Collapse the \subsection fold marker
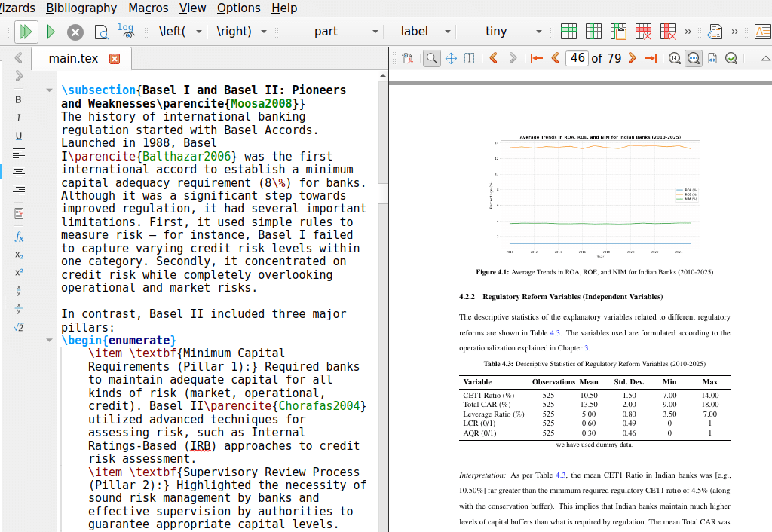This screenshot has height=532, width=772. 49,90
